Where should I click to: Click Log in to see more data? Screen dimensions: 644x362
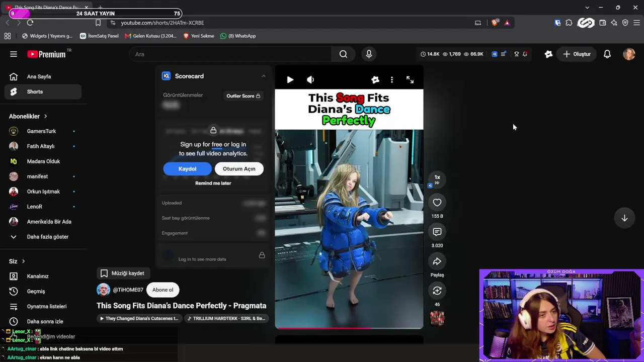point(202,259)
